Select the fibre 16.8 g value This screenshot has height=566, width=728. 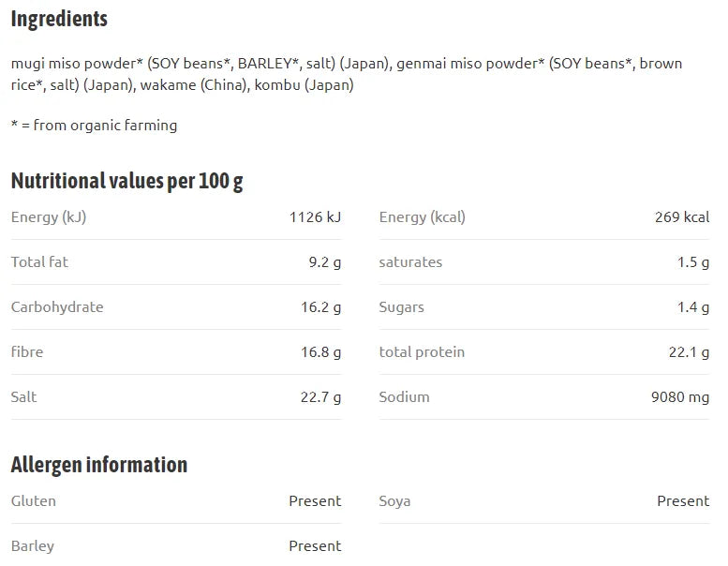(x=320, y=352)
